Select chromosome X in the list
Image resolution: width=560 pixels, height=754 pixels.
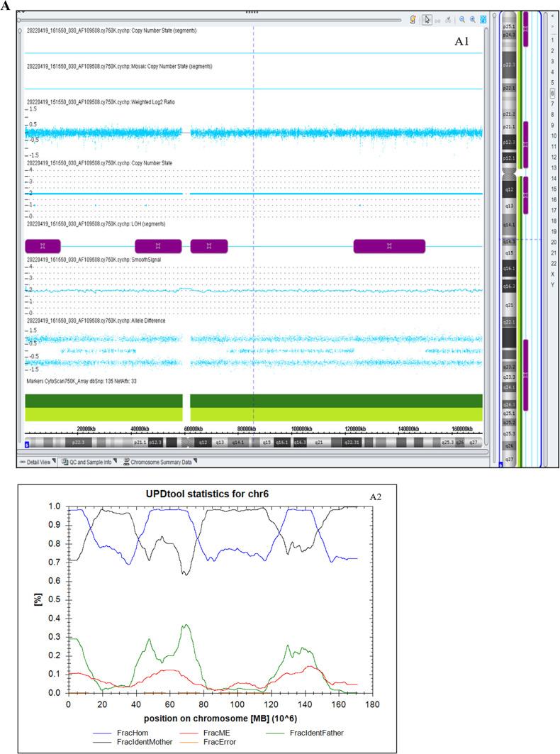tap(553, 274)
